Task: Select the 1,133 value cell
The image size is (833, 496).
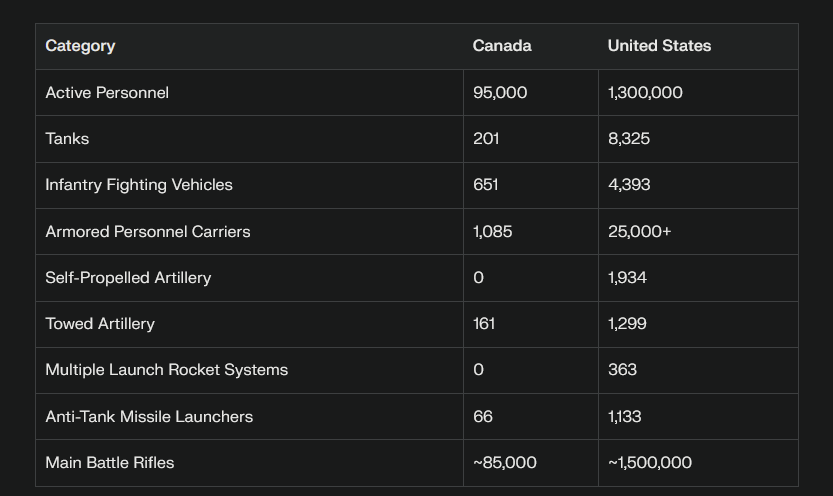Action: [624, 417]
